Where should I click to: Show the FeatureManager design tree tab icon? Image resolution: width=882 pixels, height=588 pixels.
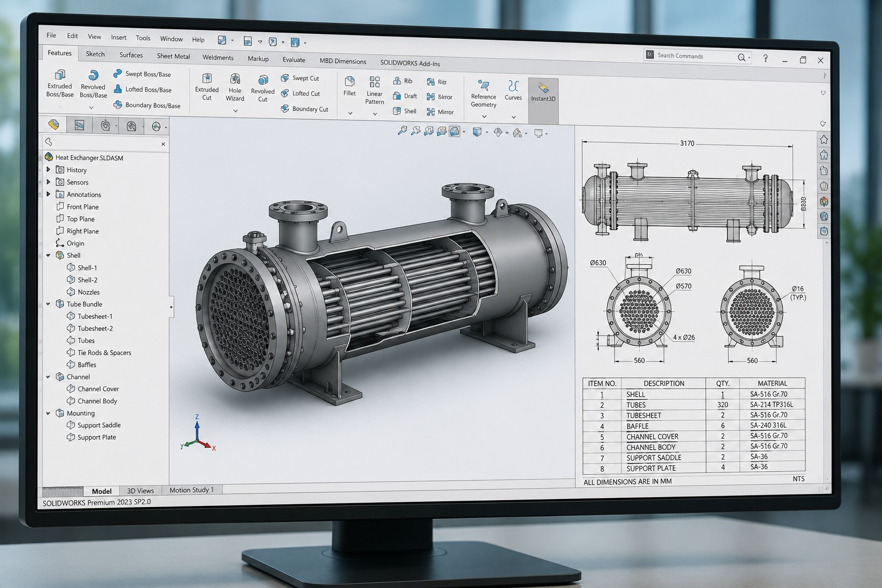click(53, 125)
